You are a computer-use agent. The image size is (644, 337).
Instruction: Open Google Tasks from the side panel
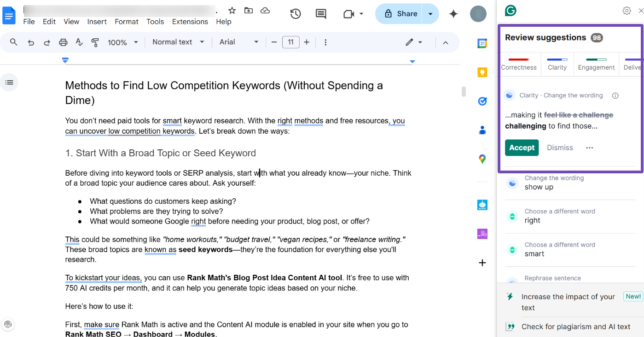pos(482,101)
